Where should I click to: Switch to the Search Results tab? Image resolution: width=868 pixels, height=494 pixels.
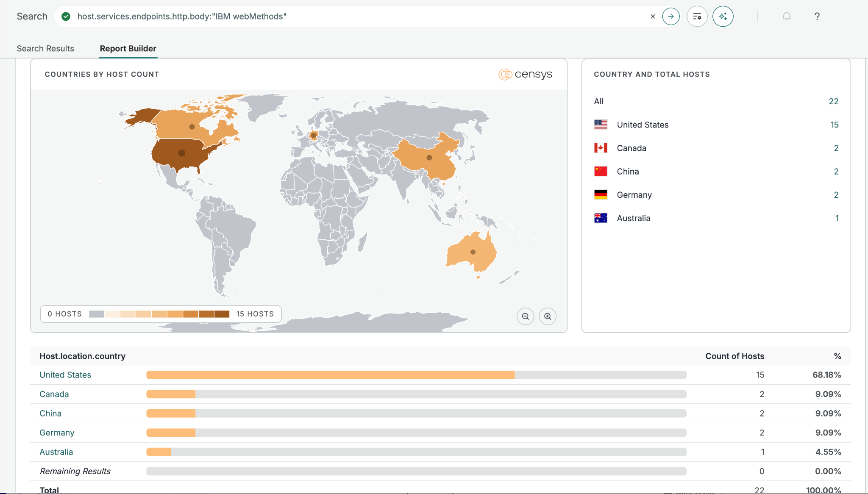(45, 48)
